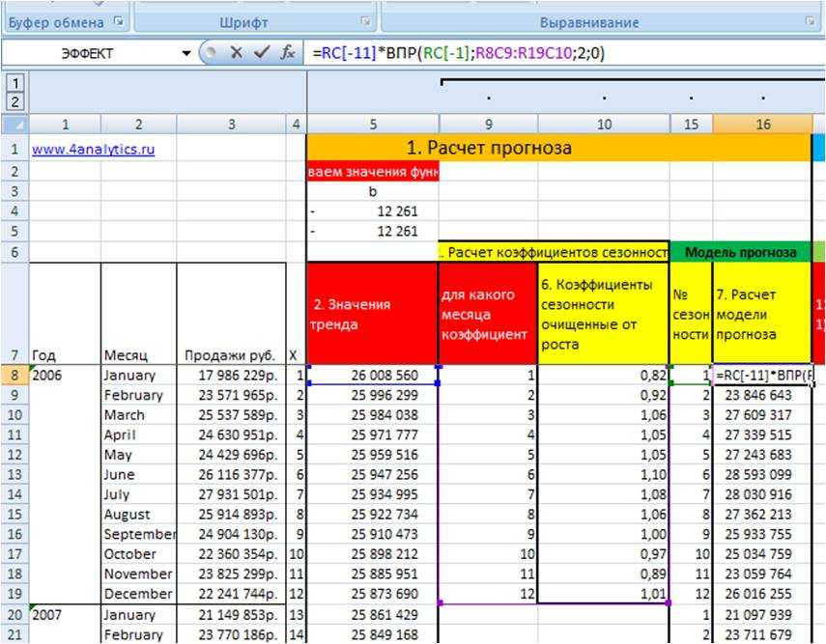Open the www.4analytics.ru hyperlink
826x644 pixels.
pyautogui.click(x=93, y=150)
